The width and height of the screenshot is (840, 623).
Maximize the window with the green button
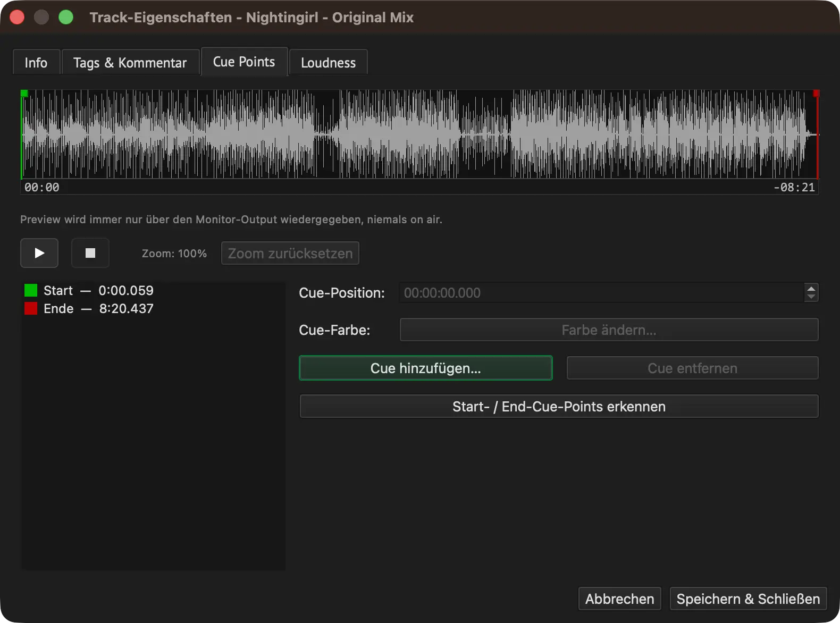click(x=66, y=17)
